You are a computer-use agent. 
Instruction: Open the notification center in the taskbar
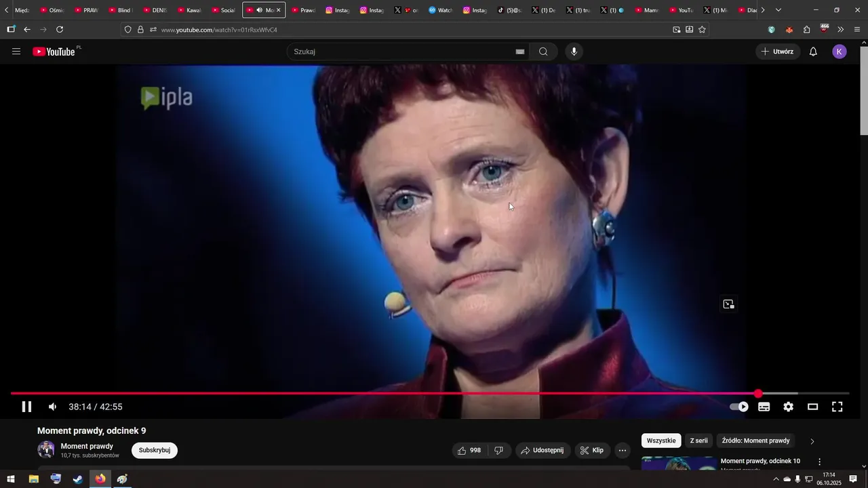coord(853,479)
